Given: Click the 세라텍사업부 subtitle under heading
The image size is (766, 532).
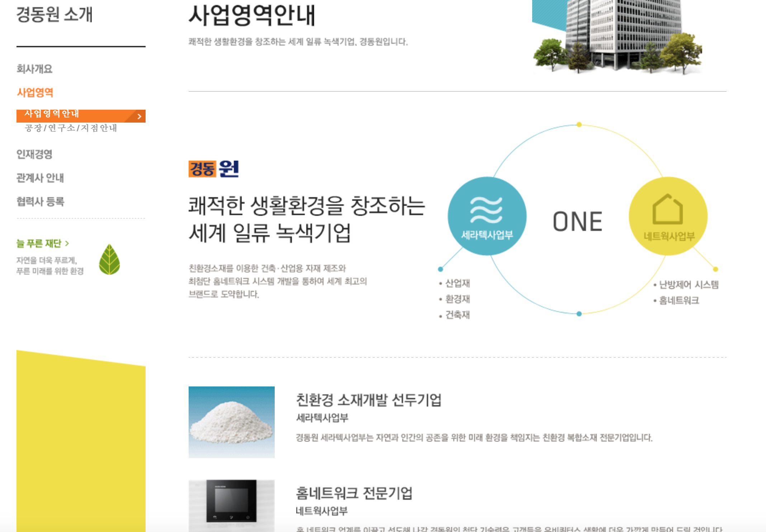Looking at the screenshot, I should [322, 418].
